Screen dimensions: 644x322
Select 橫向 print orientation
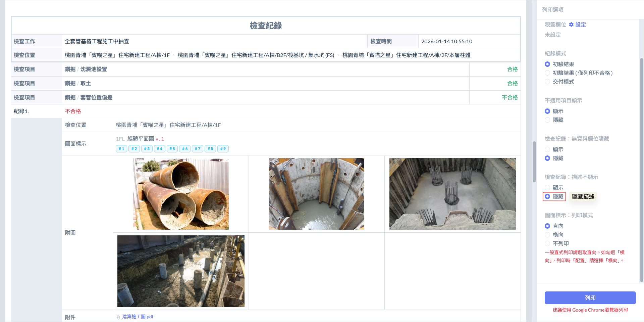[x=547, y=235]
